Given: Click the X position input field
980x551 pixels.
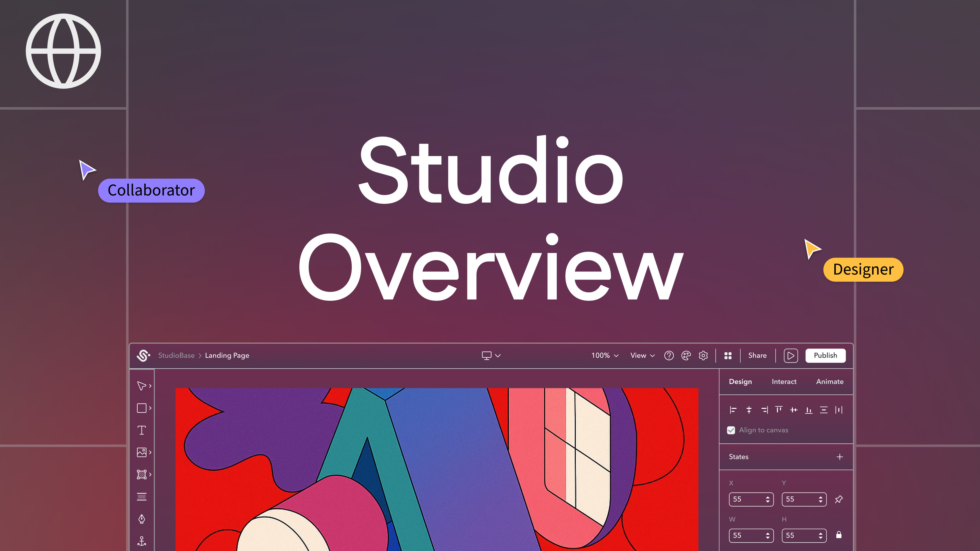Looking at the screenshot, I should pos(751,499).
